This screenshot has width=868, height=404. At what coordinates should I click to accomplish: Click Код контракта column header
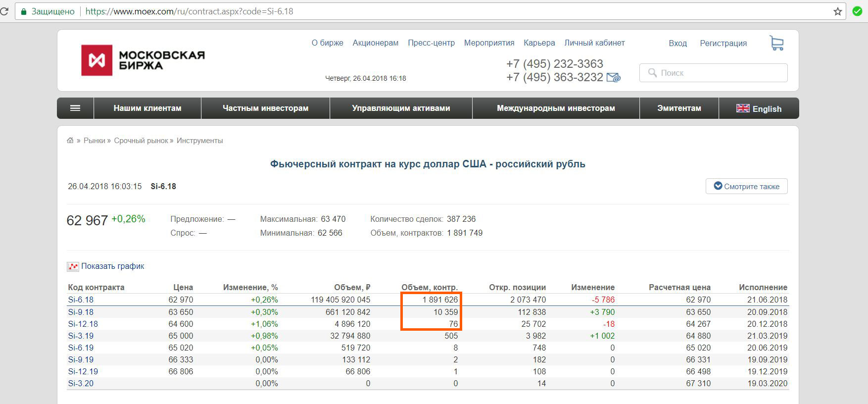click(x=96, y=287)
